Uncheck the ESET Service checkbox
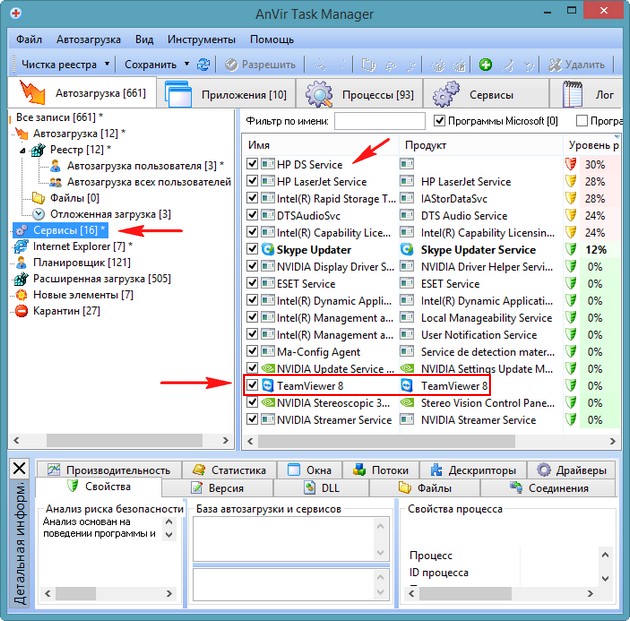630x621 pixels. coord(252,283)
